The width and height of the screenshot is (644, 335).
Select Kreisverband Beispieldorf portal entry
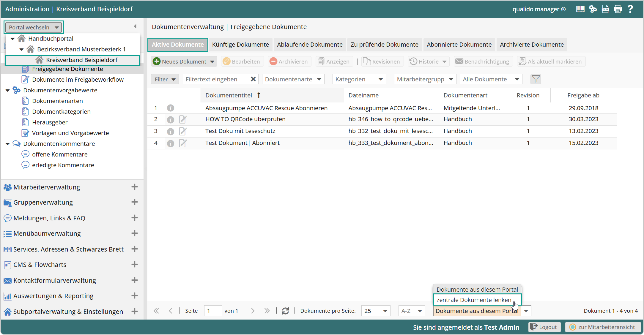[73, 60]
